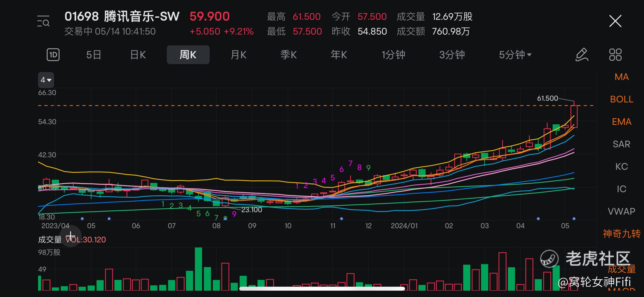Toggle the SAR indicator
Image resolution: width=644 pixels, height=297 pixels.
coord(622,144)
